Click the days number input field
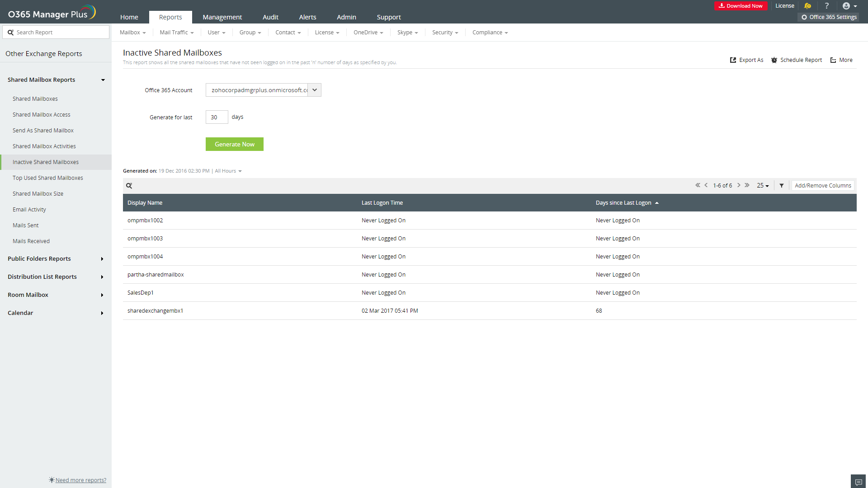Viewport: 868px width, 488px height. coord(217,117)
